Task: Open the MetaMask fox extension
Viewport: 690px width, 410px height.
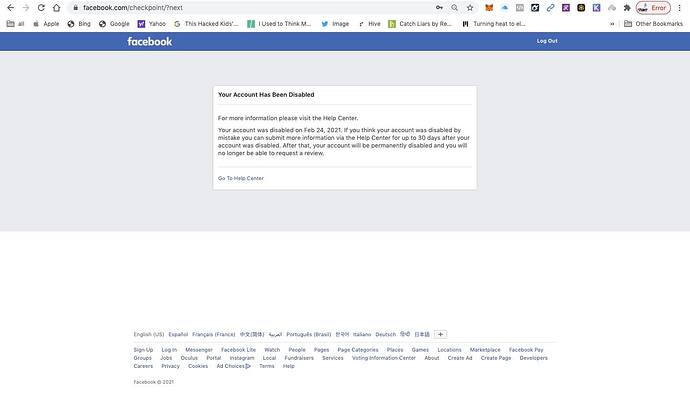Action: pos(489,8)
